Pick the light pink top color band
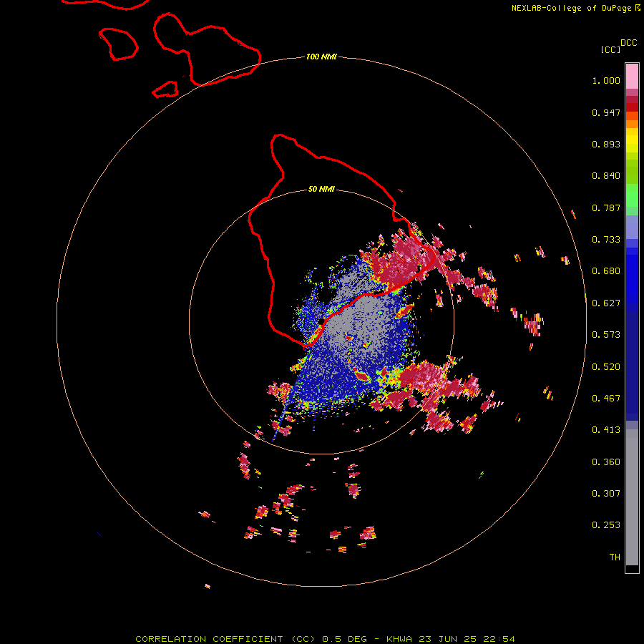644x644 pixels. click(632, 77)
